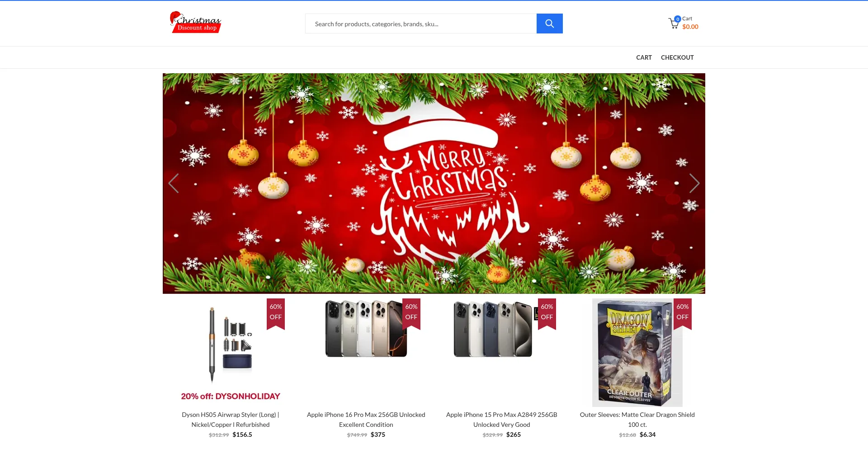The width and height of the screenshot is (868, 449).
Task: Open Apple iPhone 15 Pro Max link
Action: pos(502,420)
